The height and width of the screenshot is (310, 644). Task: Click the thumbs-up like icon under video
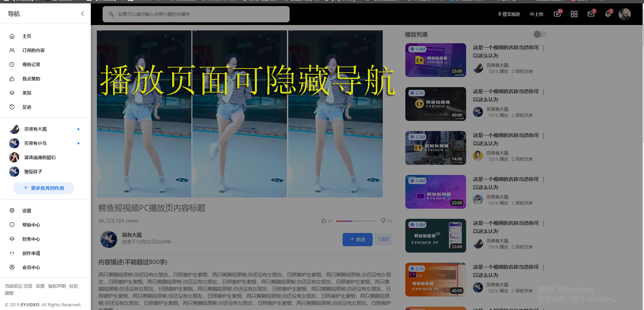pyautogui.click(x=324, y=221)
